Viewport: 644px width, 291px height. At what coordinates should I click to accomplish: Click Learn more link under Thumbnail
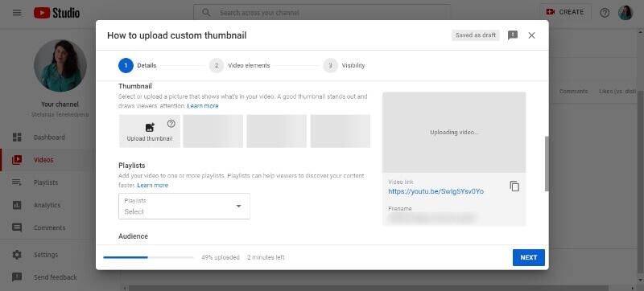point(203,106)
